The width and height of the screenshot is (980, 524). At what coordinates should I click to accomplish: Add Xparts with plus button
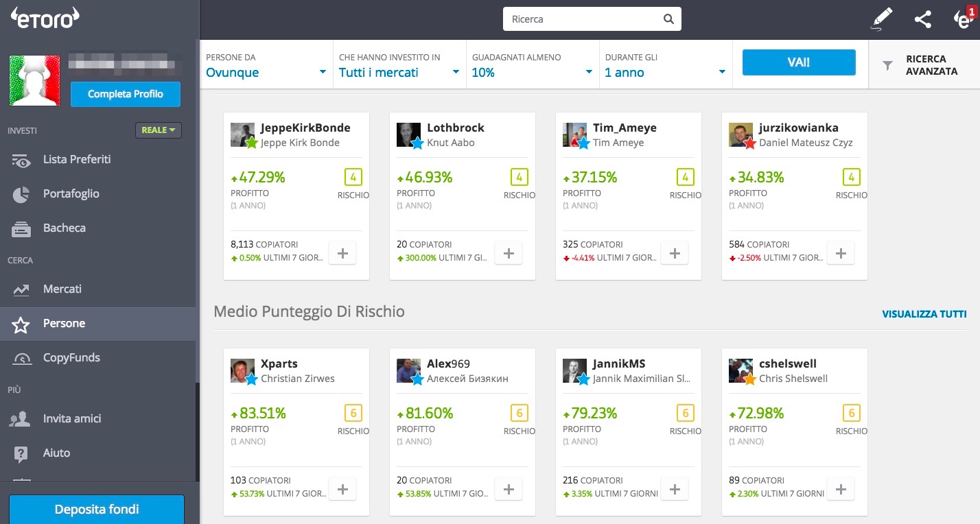click(342, 489)
